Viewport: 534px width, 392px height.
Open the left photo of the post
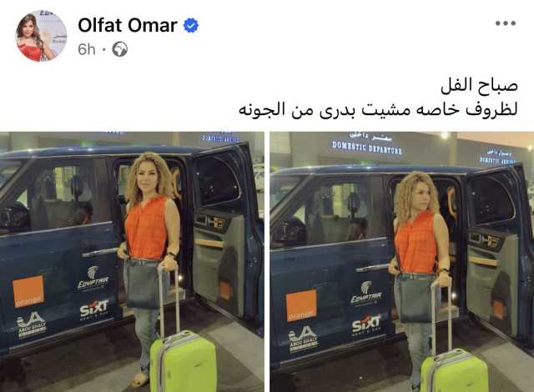pyautogui.click(x=132, y=262)
